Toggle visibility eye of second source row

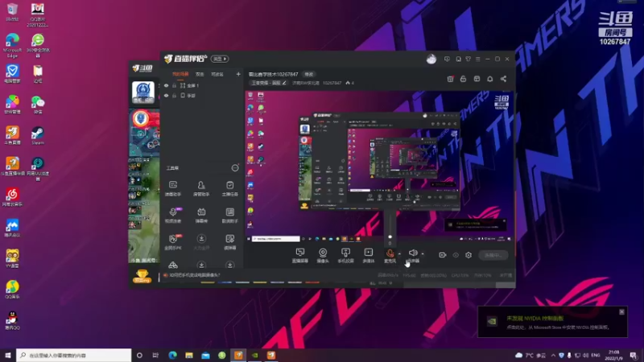coord(167,95)
